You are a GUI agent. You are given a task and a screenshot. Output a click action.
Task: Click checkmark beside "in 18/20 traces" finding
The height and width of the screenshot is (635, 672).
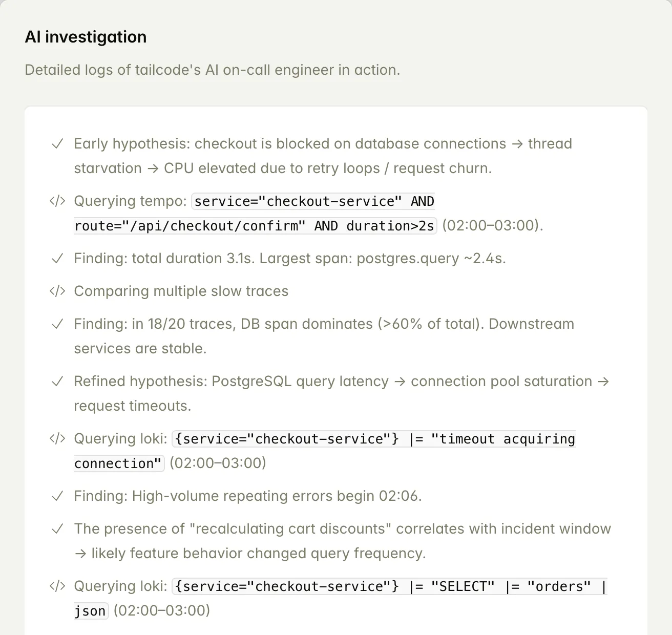tap(57, 324)
